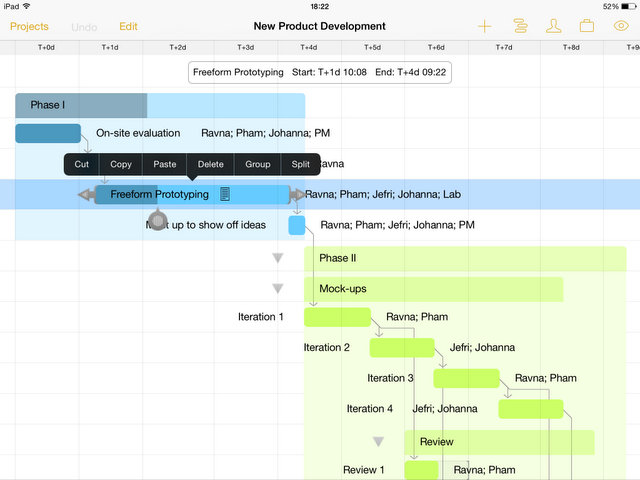This screenshot has width=640, height=480.
Task: Open the project briefcase icon
Action: pyautogui.click(x=587, y=27)
